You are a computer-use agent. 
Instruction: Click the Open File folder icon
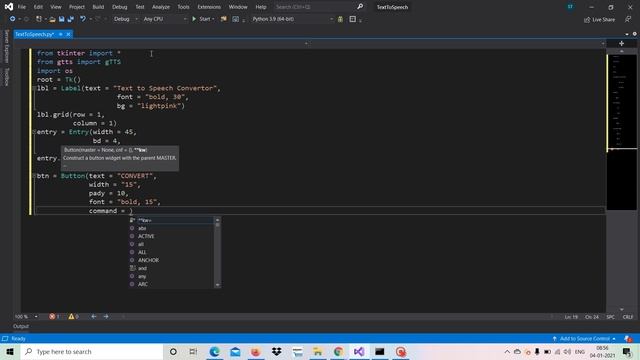pyautogui.click(x=52, y=19)
